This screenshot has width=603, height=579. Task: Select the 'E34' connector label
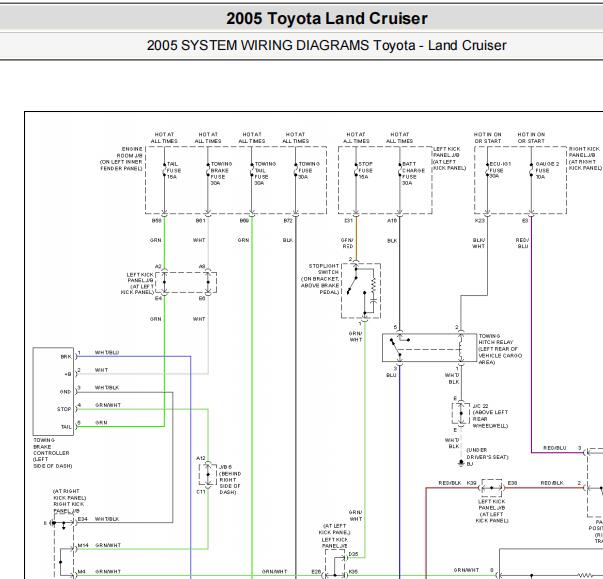(82, 519)
